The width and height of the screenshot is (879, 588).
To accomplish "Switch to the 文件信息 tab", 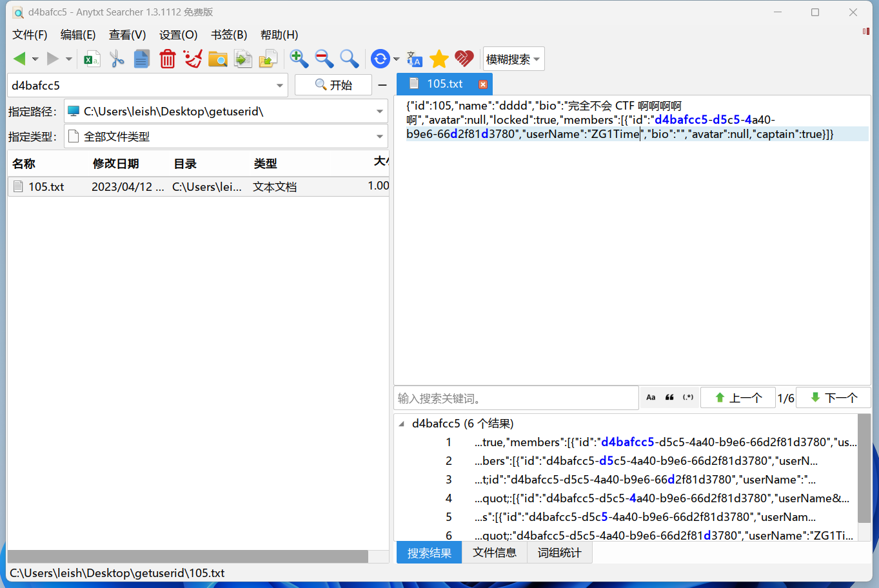I will (x=495, y=553).
